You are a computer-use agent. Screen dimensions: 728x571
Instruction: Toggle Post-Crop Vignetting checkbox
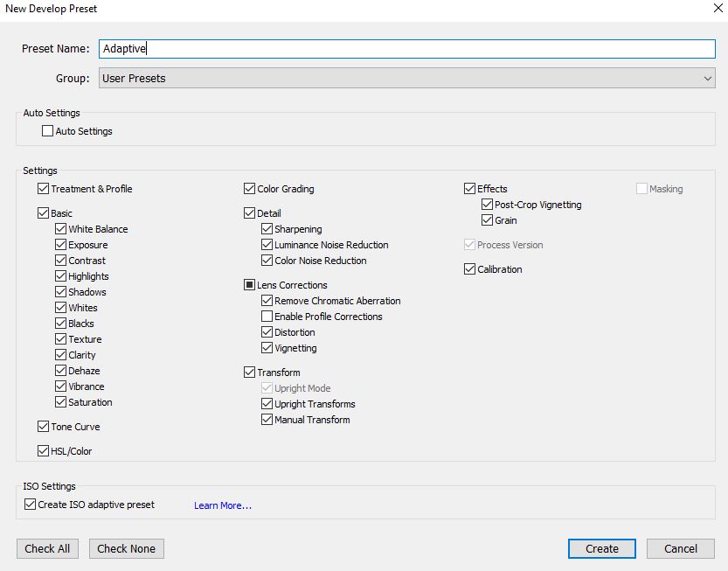pyautogui.click(x=488, y=205)
